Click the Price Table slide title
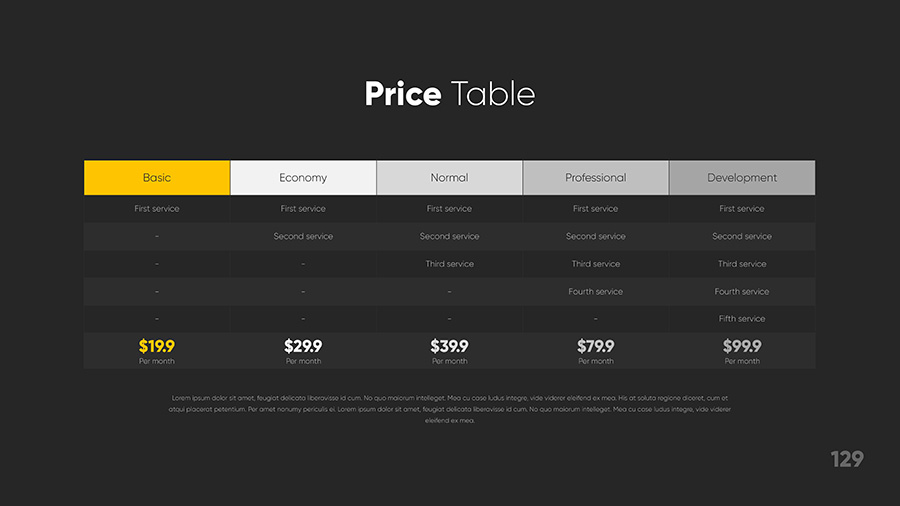 point(450,94)
